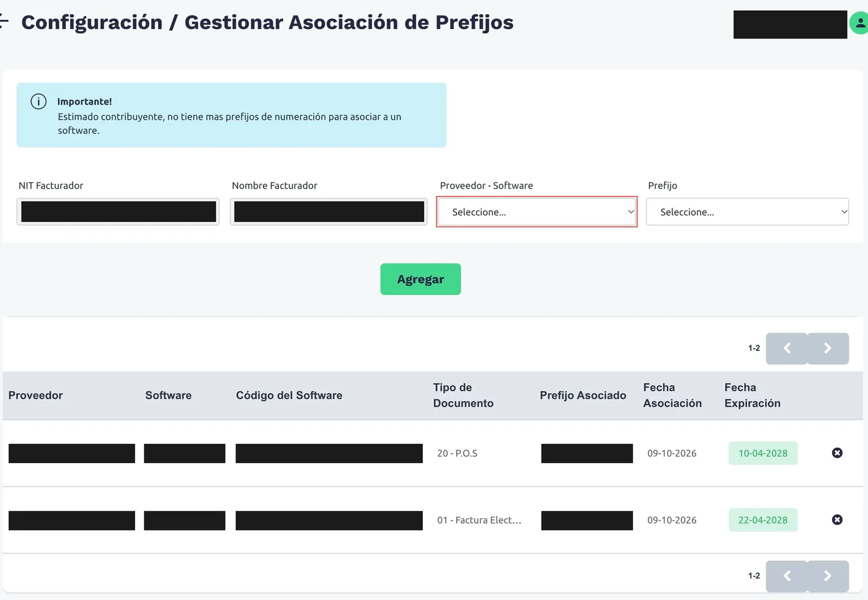Viewport: 868px width, 600px height.
Task: Click the back arrow beside Configuración title
Action: tap(3, 22)
